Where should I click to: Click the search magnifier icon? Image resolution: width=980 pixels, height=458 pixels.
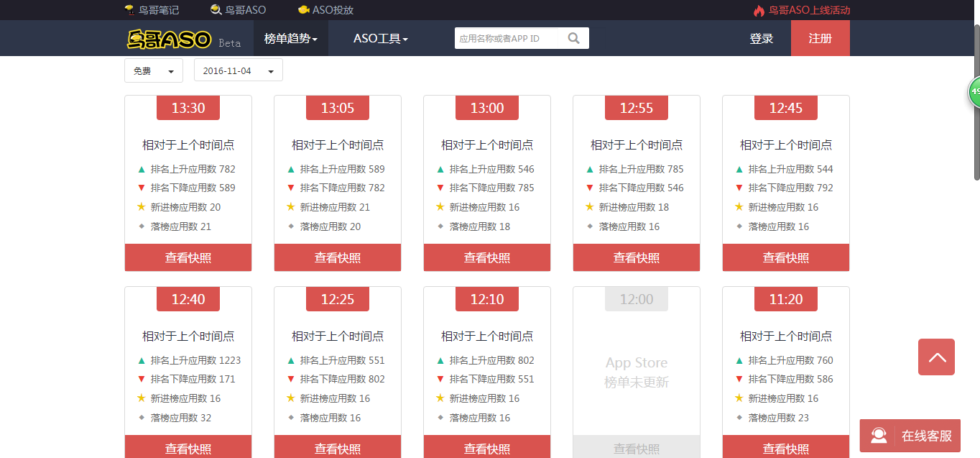(x=573, y=37)
